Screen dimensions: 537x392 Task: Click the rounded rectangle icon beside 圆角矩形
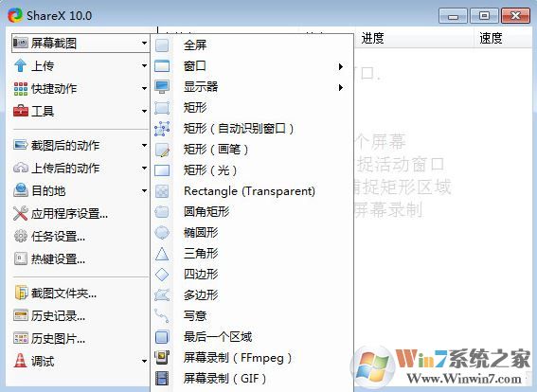click(162, 212)
